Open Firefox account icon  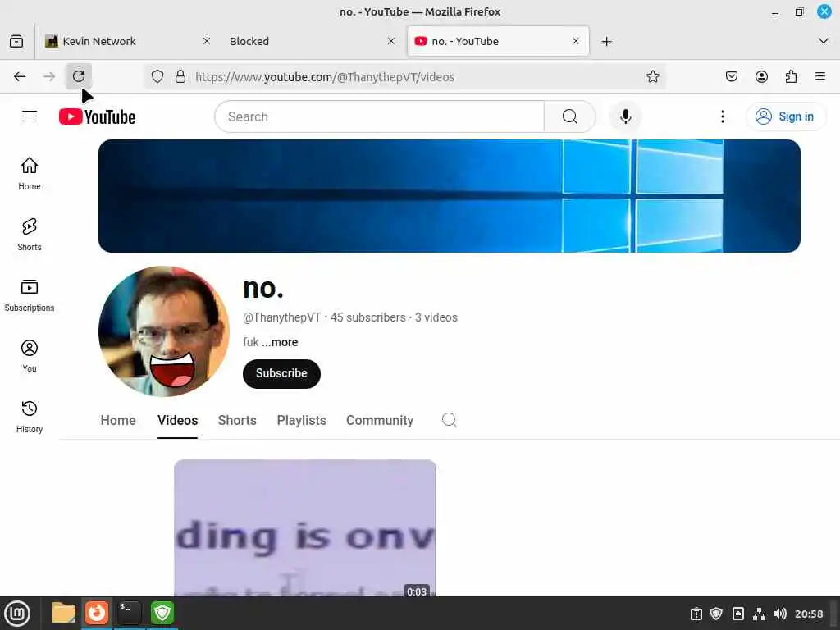761,76
